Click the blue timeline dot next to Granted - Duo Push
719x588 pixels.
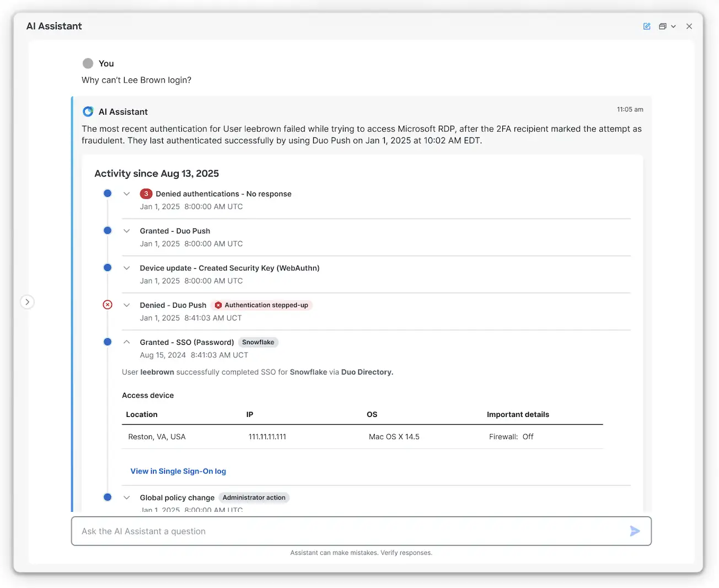[108, 231]
